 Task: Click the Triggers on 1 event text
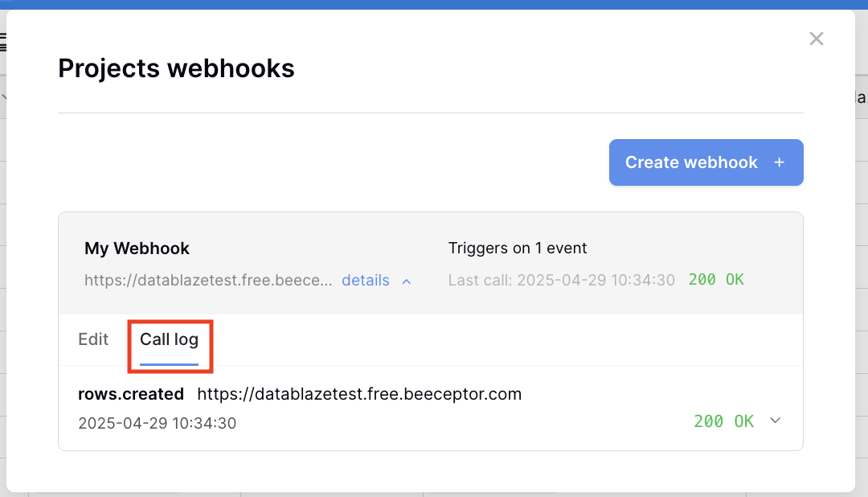[x=517, y=249]
